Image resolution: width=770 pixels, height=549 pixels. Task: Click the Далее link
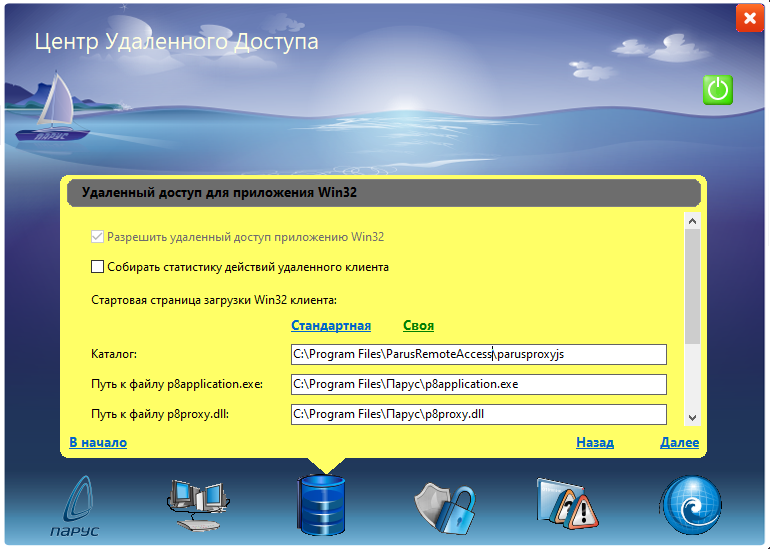click(679, 442)
